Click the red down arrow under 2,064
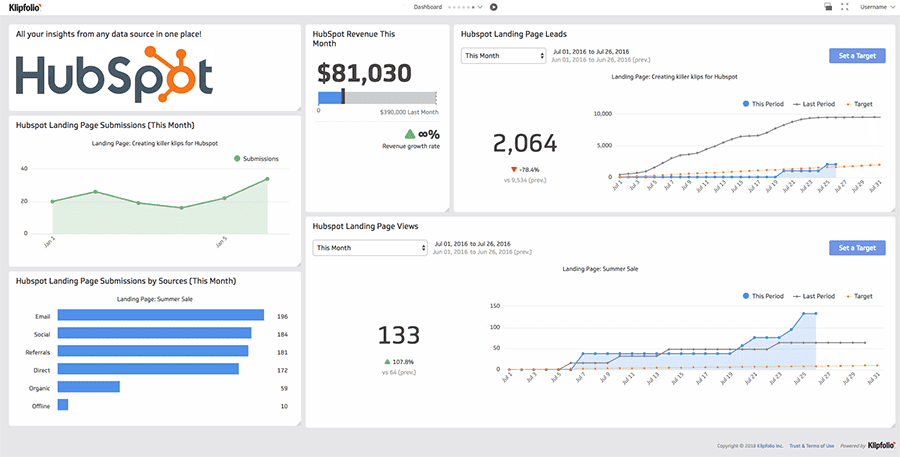 tap(514, 169)
